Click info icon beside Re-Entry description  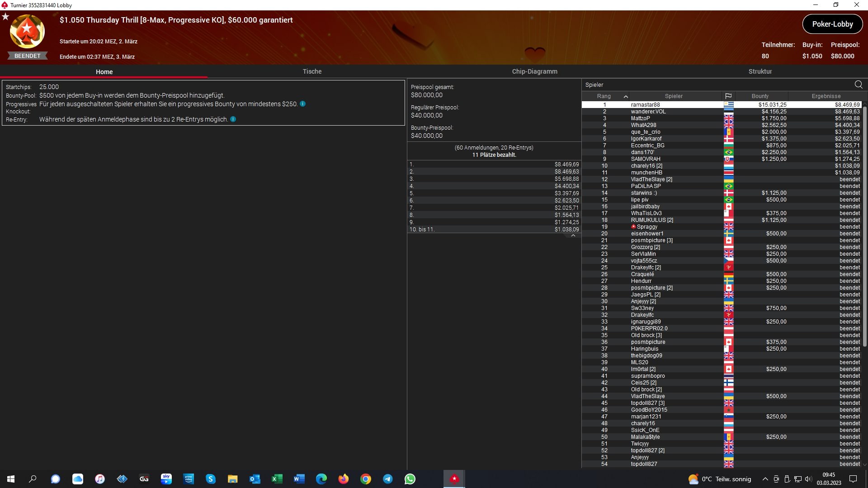(x=233, y=119)
